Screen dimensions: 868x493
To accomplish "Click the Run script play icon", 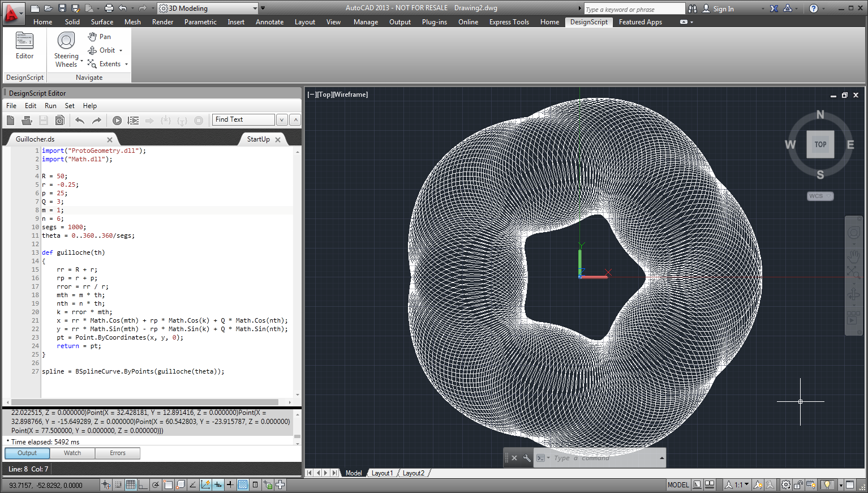I will click(x=117, y=121).
